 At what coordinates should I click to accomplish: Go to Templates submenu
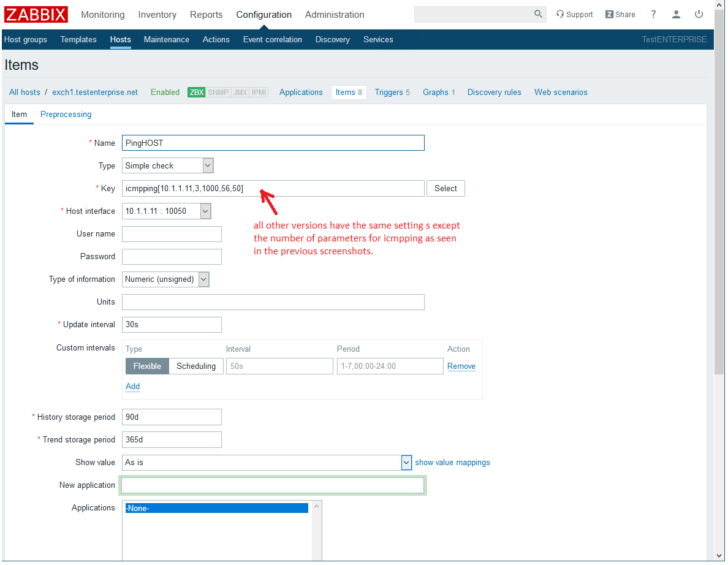click(x=78, y=39)
